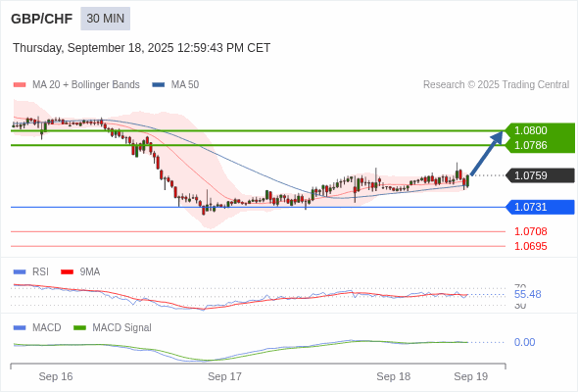Select the 1.0759 current price tag
578x392 pixels.
click(541, 175)
